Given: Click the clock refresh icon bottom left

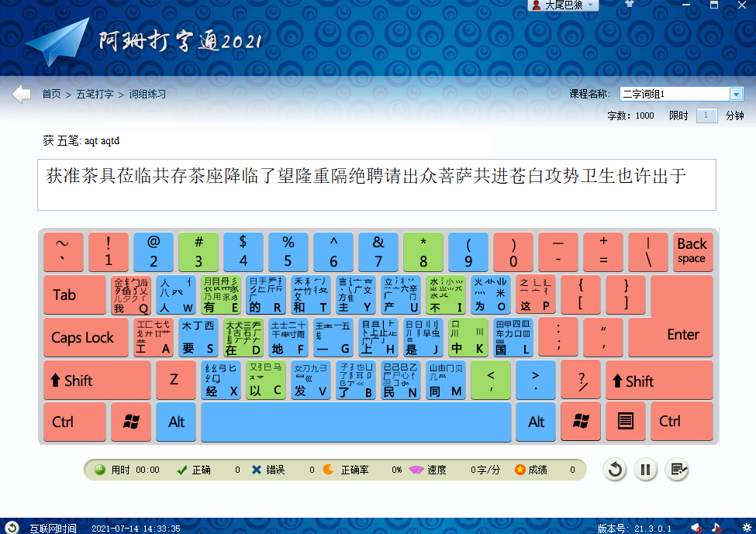Looking at the screenshot, I should 12,528.
